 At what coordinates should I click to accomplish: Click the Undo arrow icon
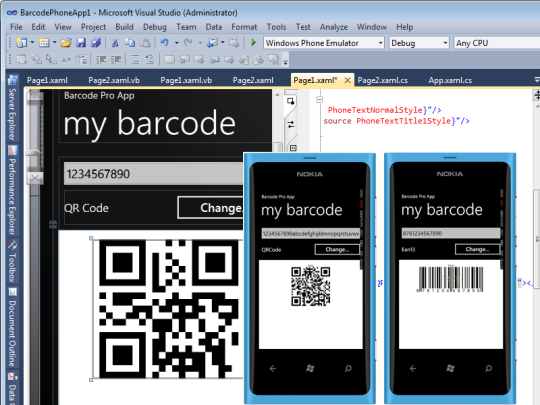coord(165,43)
